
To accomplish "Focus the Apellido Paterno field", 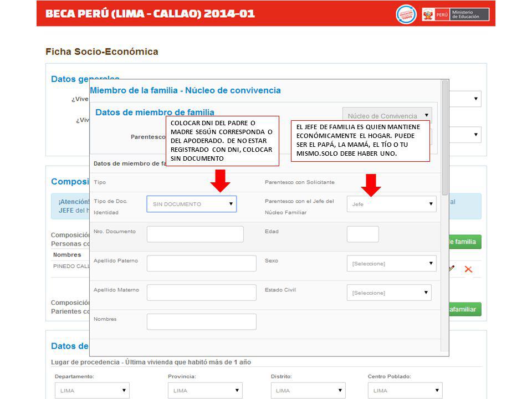I will pyautogui.click(x=202, y=263).
